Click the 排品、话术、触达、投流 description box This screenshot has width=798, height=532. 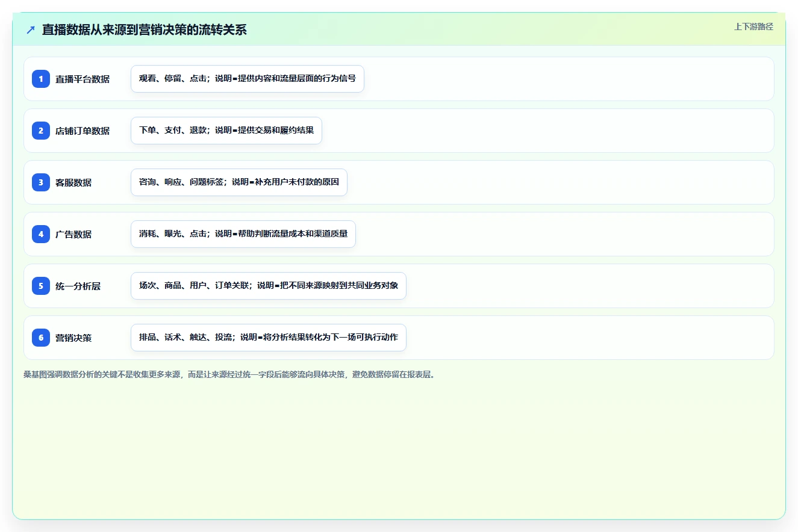pos(269,338)
